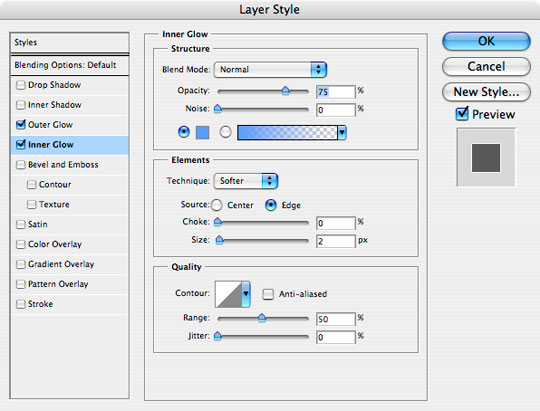
Task: Set glow Source to Center
Action: tap(217, 205)
